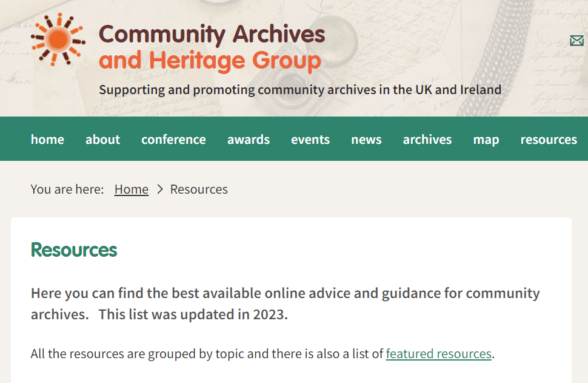Click the 'You are here:' label
The height and width of the screenshot is (383, 588).
(x=67, y=189)
